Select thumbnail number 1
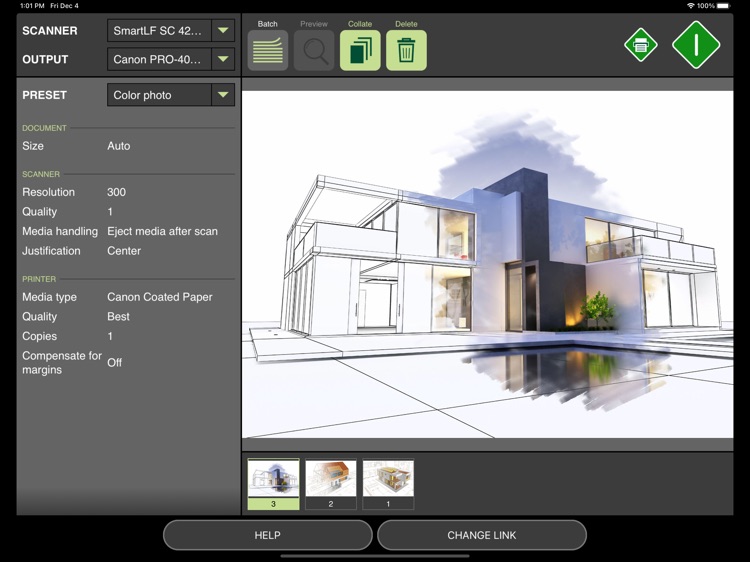 click(388, 484)
